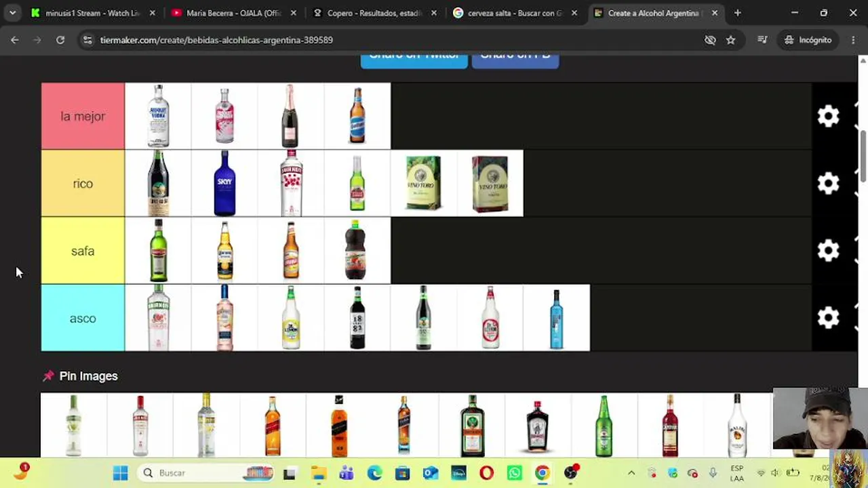Open OBS Studio from the taskbar
Viewport: 868px width, 488px height.
pos(570,472)
